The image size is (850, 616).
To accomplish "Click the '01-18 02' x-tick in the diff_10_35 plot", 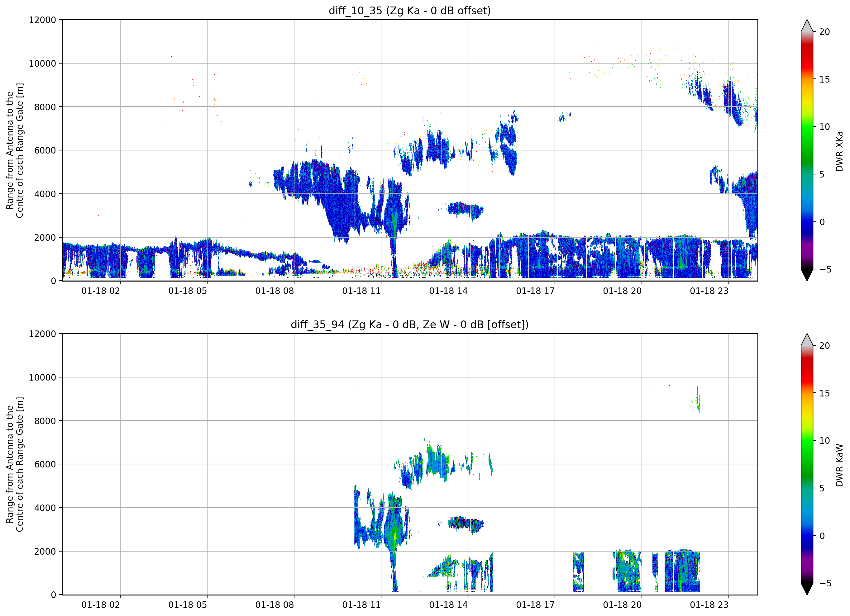I will (x=101, y=291).
